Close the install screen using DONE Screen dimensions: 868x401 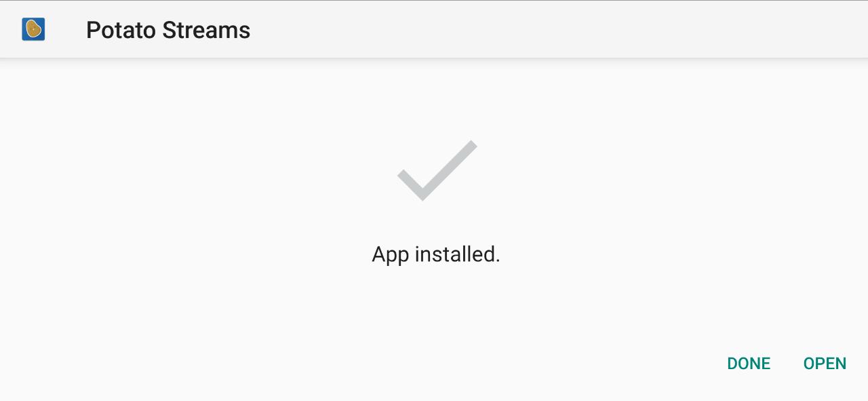tap(749, 364)
